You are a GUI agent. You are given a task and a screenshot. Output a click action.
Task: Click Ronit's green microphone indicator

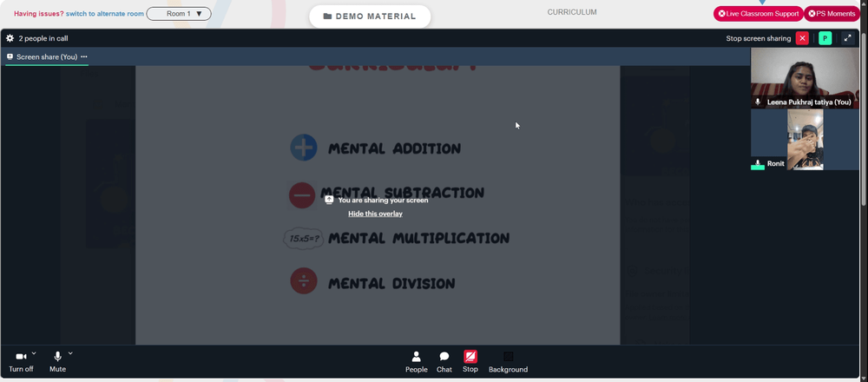[757, 164]
